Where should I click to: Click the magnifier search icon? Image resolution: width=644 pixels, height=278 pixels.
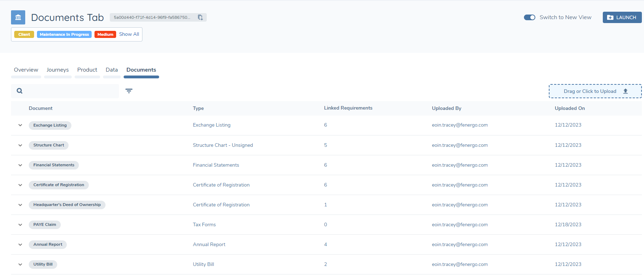click(x=20, y=91)
